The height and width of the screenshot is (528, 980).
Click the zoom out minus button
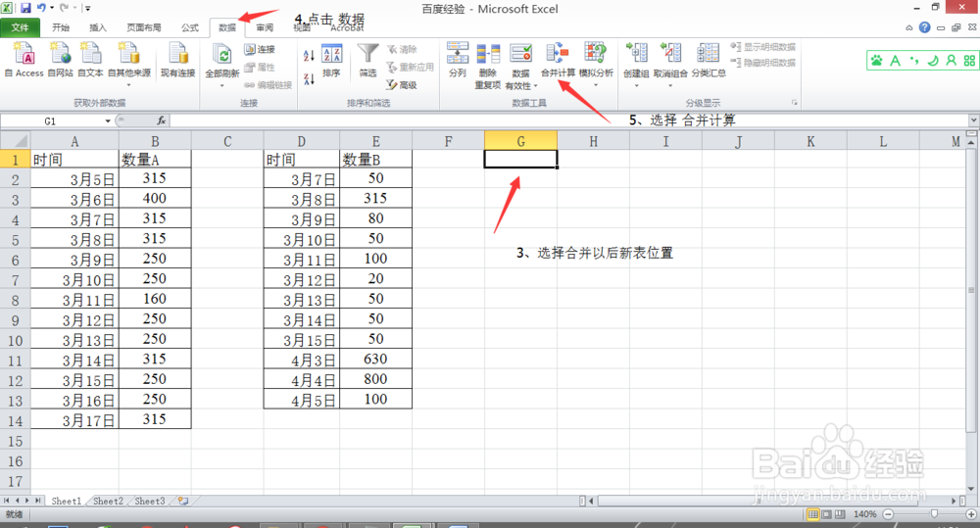(888, 514)
